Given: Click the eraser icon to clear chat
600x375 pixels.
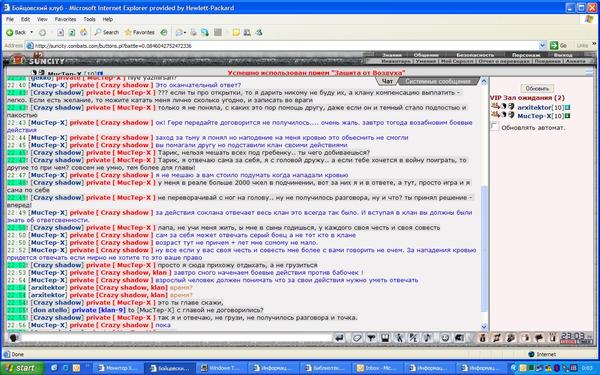Looking at the screenshot, I should point(357,338).
